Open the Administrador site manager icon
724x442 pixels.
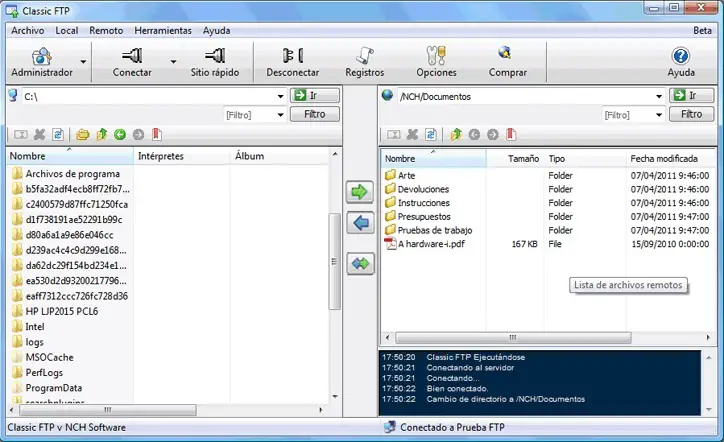tap(41, 56)
